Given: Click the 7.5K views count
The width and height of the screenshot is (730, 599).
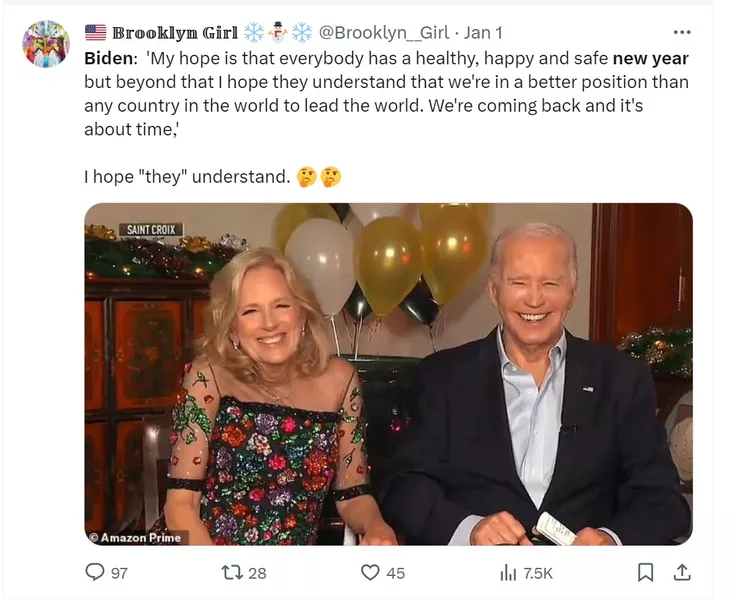Looking at the screenshot, I should tap(538, 573).
